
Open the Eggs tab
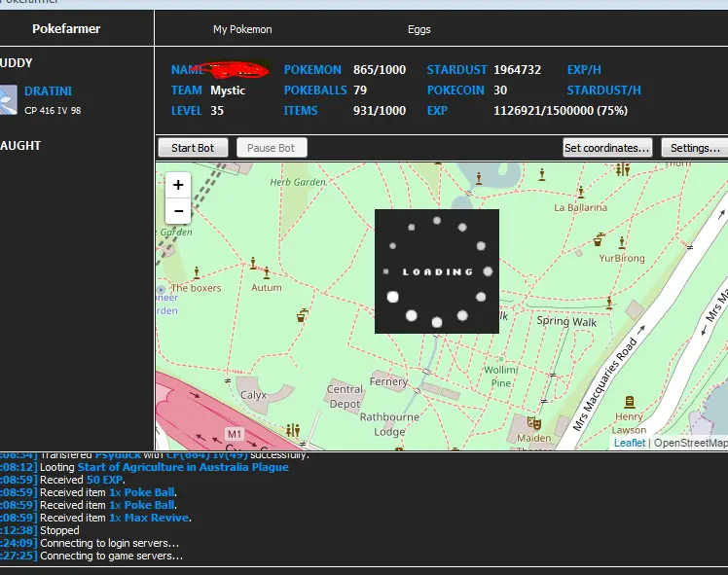419,29
